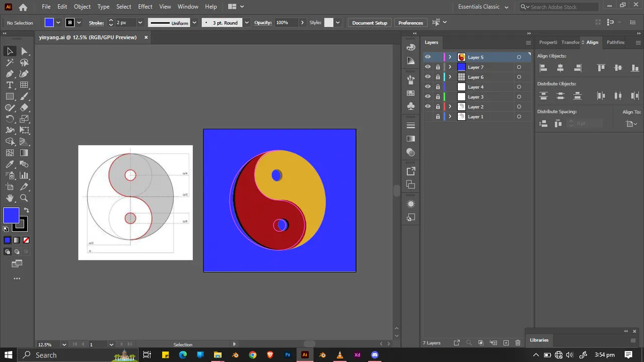Open the Effect menu
Image resolution: width=644 pixels, height=362 pixels.
click(x=145, y=7)
